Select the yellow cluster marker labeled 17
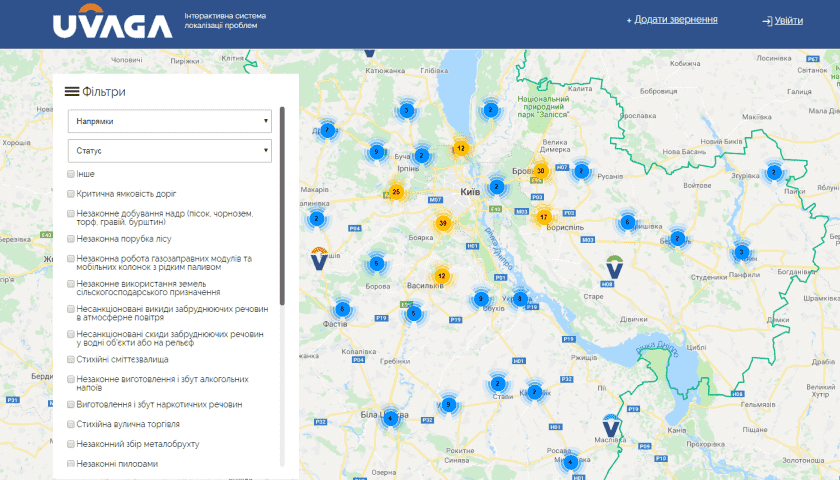Screen dimensions: 840x480 [x=544, y=216]
